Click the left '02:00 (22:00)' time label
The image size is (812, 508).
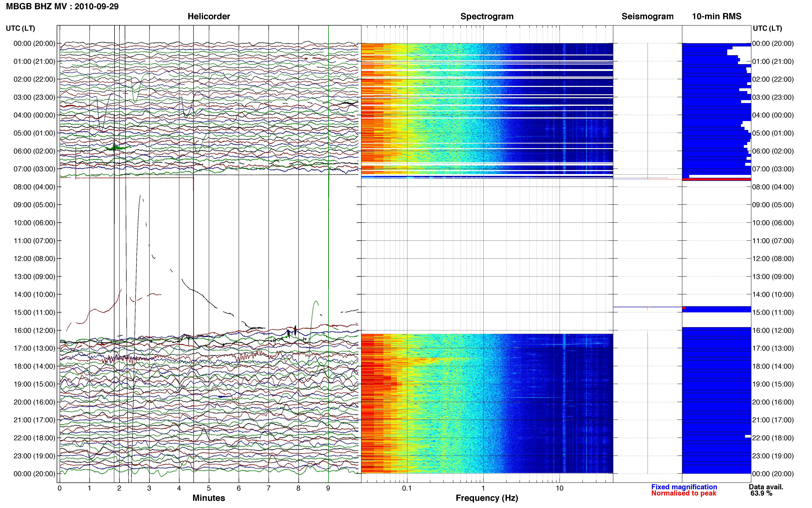(34, 79)
